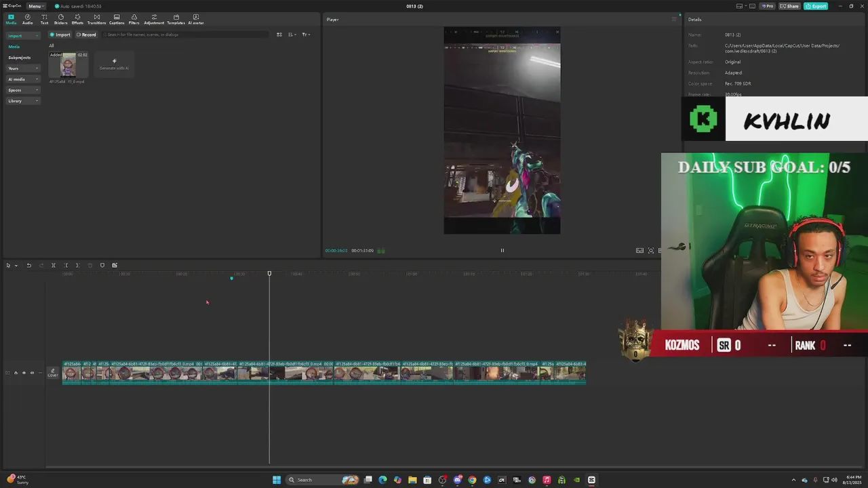Open the Text panel
Image resolution: width=868 pixels, height=488 pixels.
[x=44, y=19]
